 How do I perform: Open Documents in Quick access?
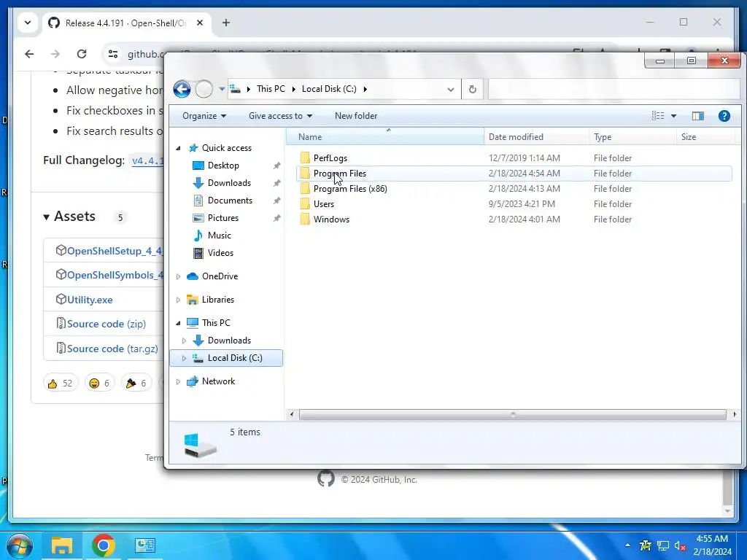[230, 201]
